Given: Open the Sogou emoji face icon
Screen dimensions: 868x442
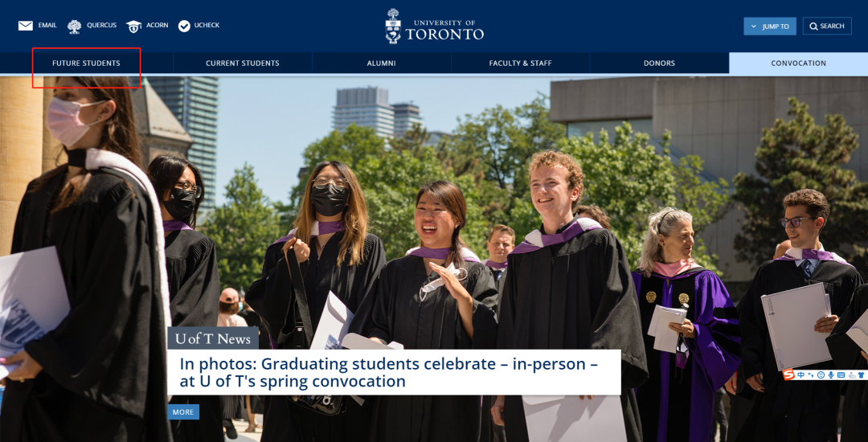Looking at the screenshot, I should click(821, 374).
